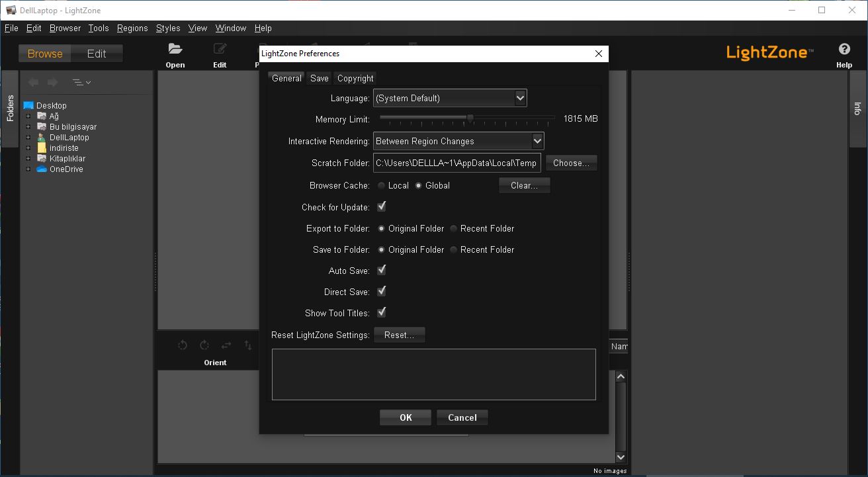Flip horizontally using Orient icon

tap(226, 345)
